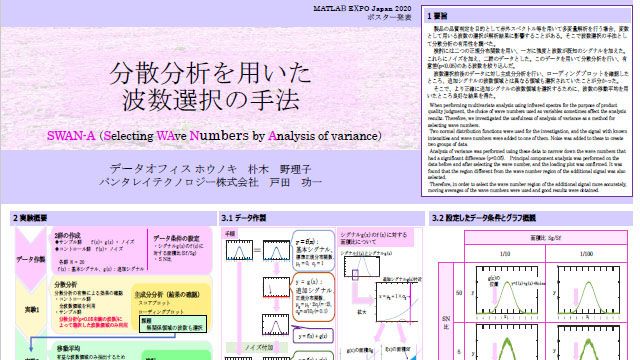Click the "MATLAB EXPO Japan 2020" header text
This screenshot has height=360, width=640.
(x=362, y=8)
